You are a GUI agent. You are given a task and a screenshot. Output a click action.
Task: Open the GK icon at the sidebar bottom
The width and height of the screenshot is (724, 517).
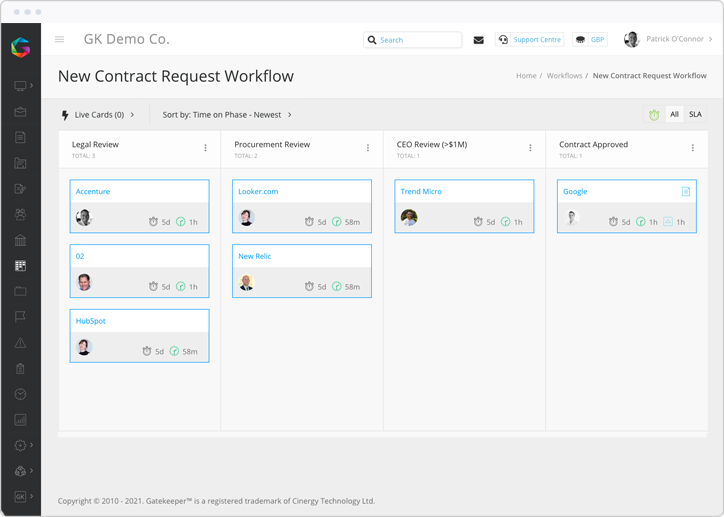pos(20,497)
